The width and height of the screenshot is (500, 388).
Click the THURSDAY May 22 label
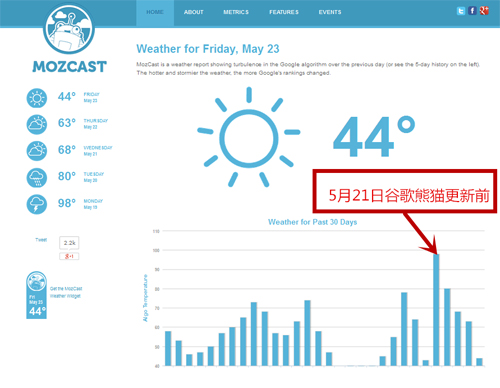coord(96,124)
